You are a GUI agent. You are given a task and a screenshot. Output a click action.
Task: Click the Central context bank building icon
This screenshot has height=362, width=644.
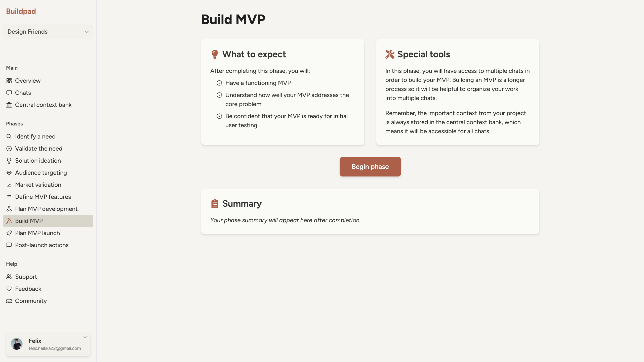(9, 105)
